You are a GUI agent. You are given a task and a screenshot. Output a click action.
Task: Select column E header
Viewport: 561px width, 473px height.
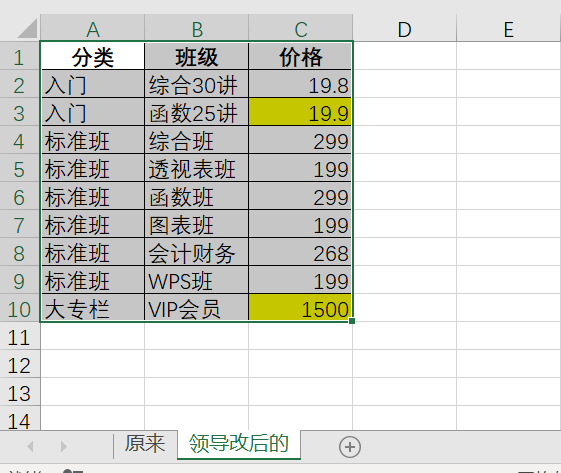click(509, 28)
